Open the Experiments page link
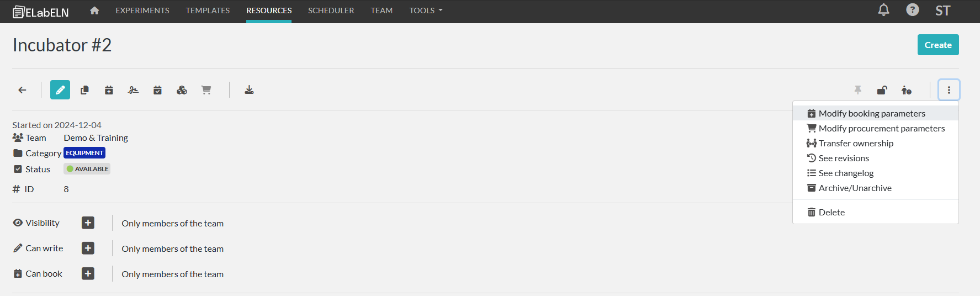980x296 pixels. pyautogui.click(x=142, y=10)
